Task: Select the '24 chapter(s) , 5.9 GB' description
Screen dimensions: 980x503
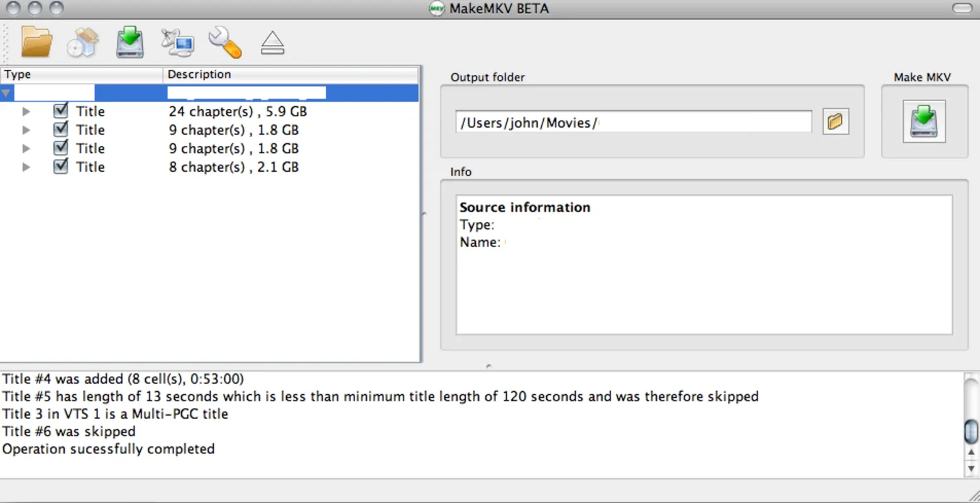Action: [x=238, y=111]
